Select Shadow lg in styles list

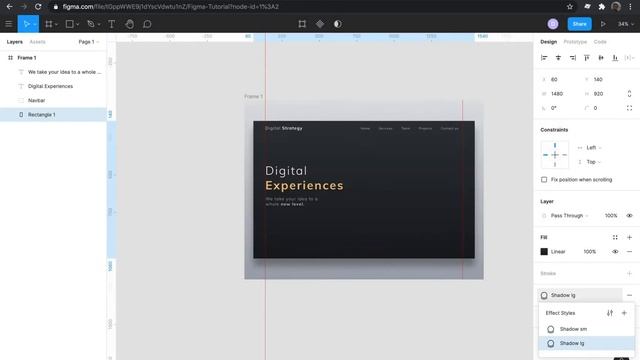tap(587, 343)
